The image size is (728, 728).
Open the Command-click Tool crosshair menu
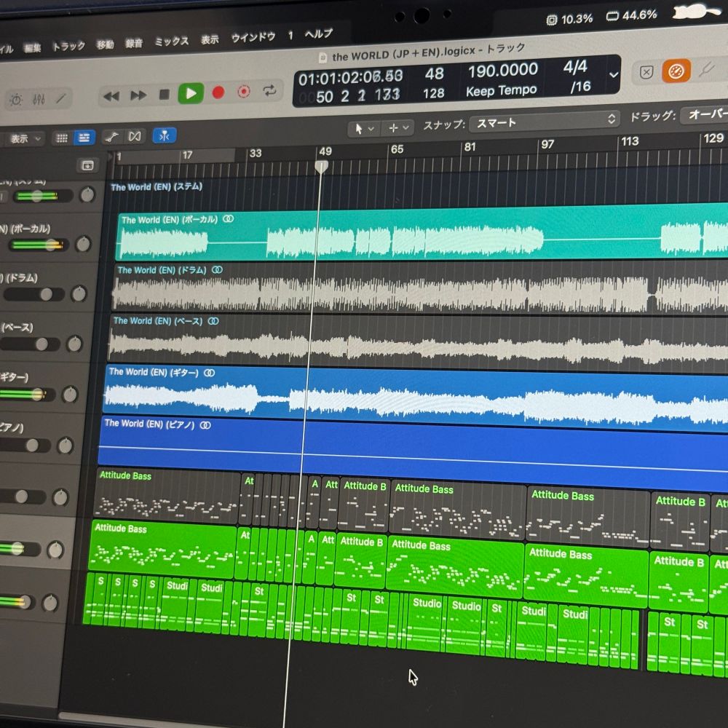398,127
